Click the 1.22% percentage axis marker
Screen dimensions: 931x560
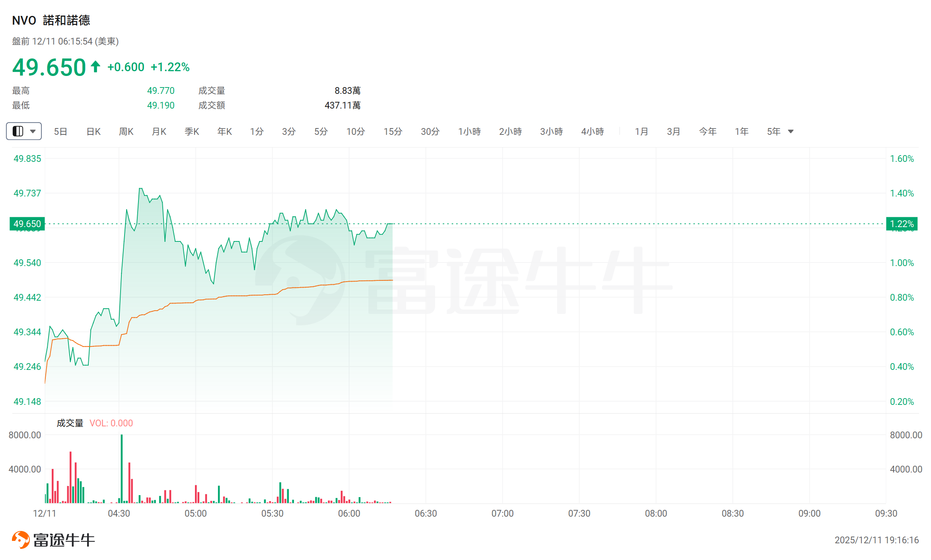click(x=902, y=224)
